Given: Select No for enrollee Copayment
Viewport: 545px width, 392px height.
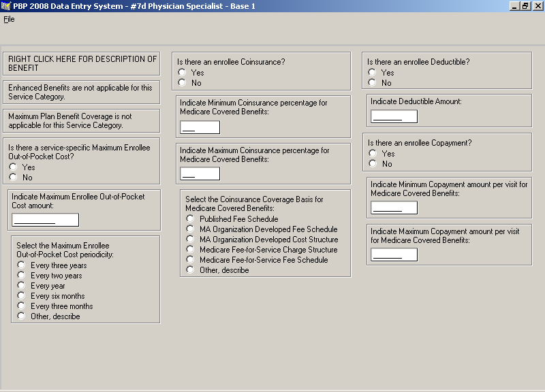Looking at the screenshot, I should 373,163.
